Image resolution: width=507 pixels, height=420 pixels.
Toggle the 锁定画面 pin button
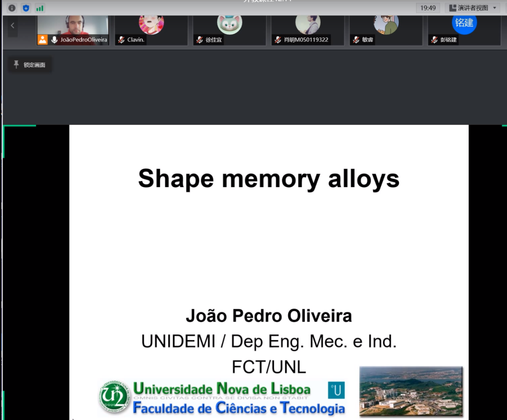30,65
